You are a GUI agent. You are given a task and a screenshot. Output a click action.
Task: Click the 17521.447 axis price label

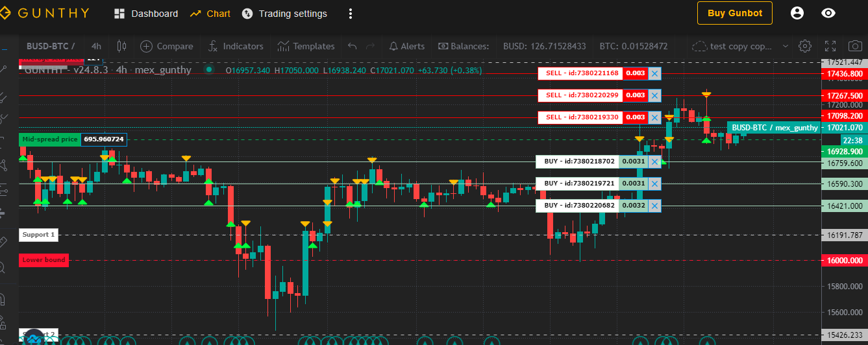tap(845, 62)
